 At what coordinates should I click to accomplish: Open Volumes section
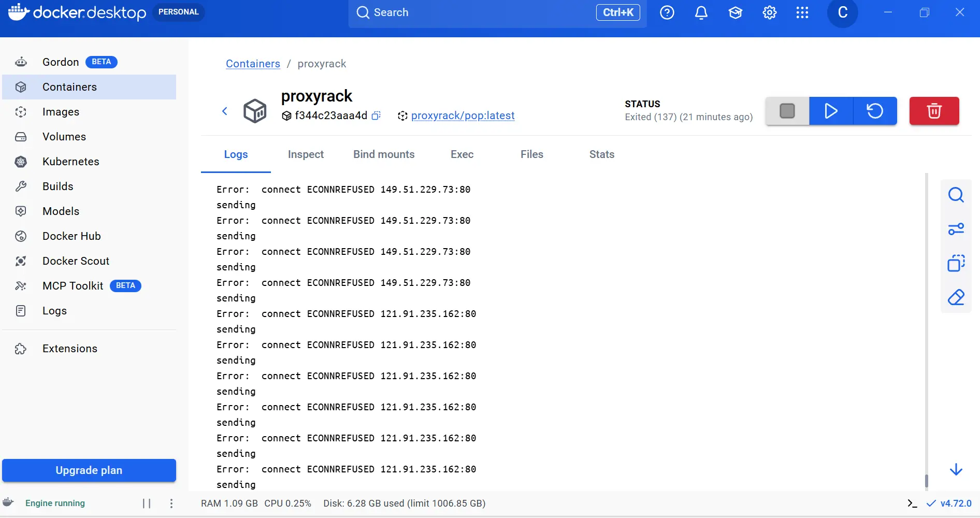pyautogui.click(x=89, y=137)
